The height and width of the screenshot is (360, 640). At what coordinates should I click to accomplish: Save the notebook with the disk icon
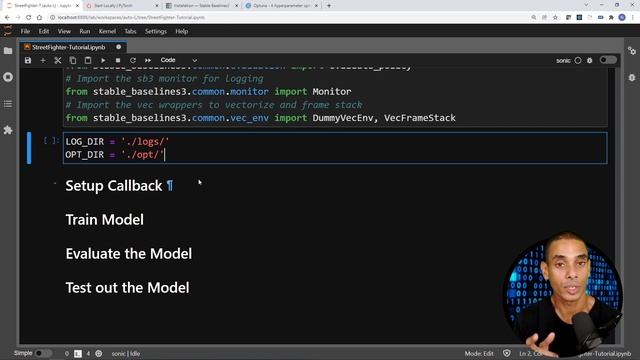point(28,60)
